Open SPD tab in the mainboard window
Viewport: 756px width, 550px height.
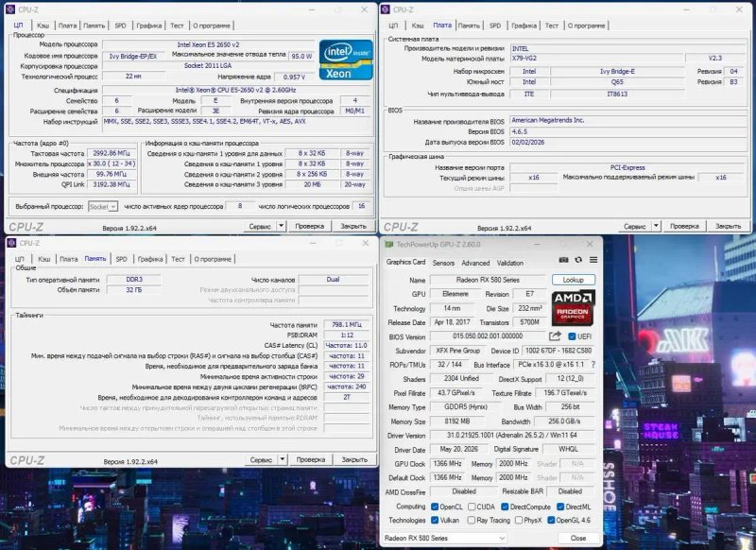point(495,26)
